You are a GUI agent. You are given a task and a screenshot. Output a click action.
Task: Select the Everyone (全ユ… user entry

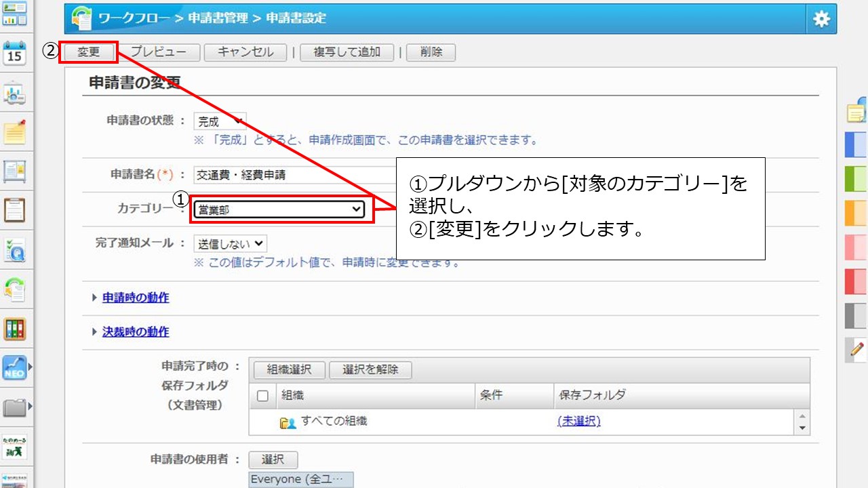[x=301, y=479]
